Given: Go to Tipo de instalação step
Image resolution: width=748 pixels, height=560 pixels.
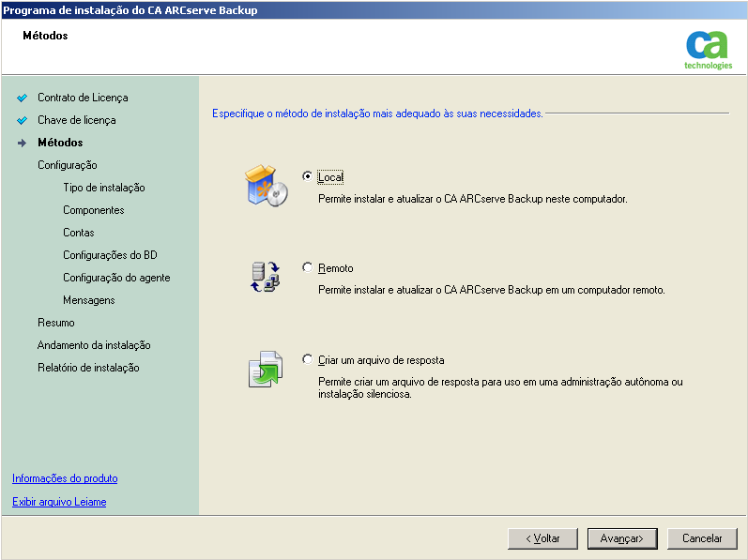Looking at the screenshot, I should (103, 188).
